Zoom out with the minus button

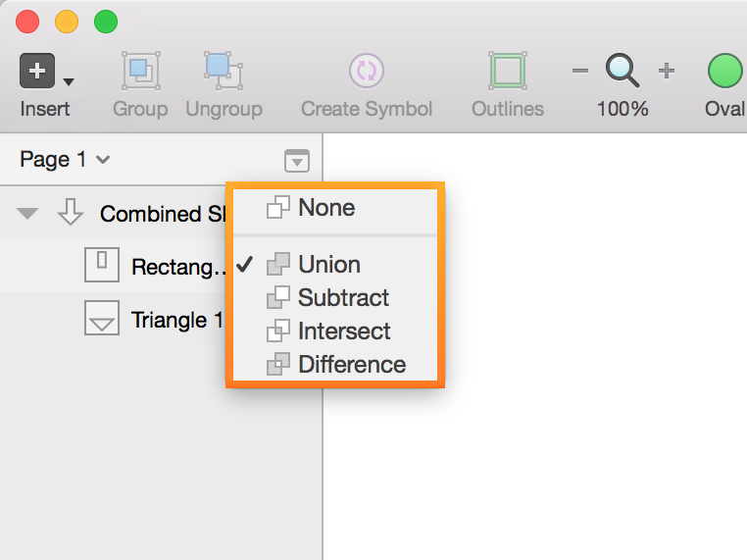click(580, 71)
